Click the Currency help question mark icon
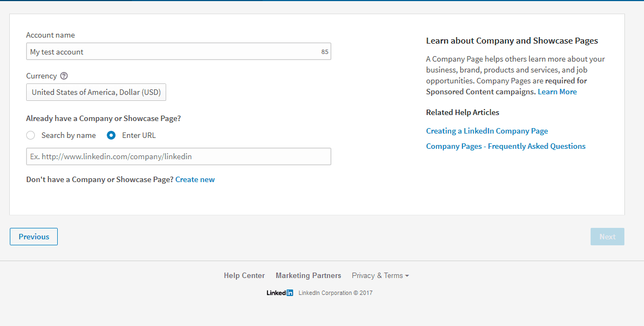 [x=64, y=76]
